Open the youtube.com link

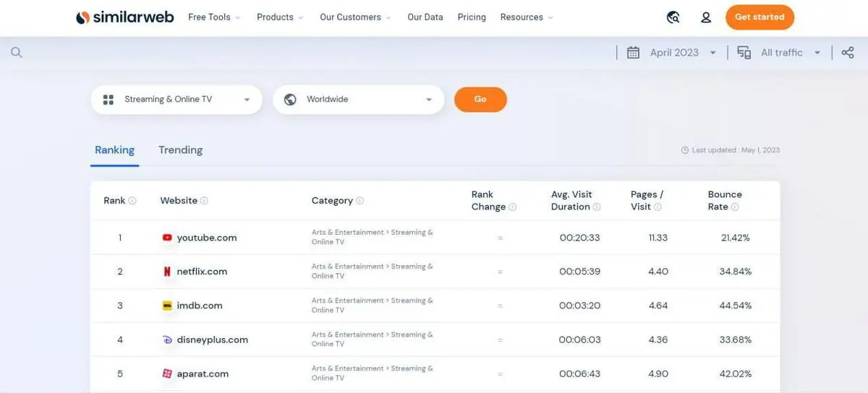207,238
